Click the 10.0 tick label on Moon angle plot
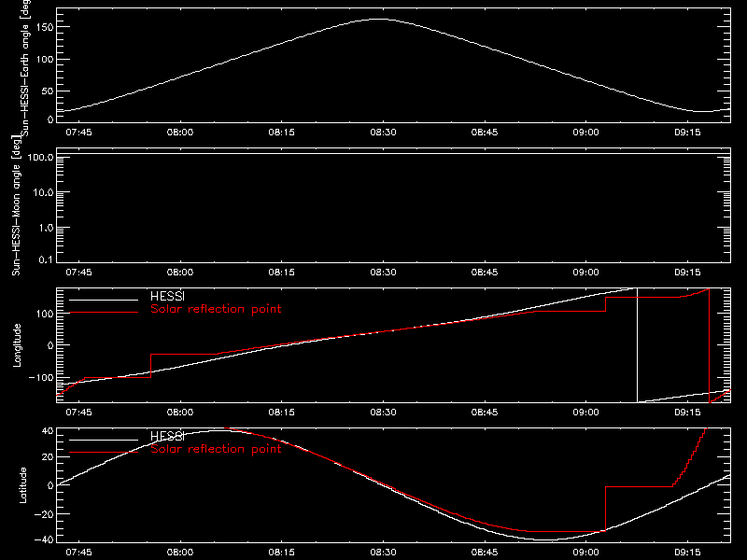 click(x=43, y=192)
